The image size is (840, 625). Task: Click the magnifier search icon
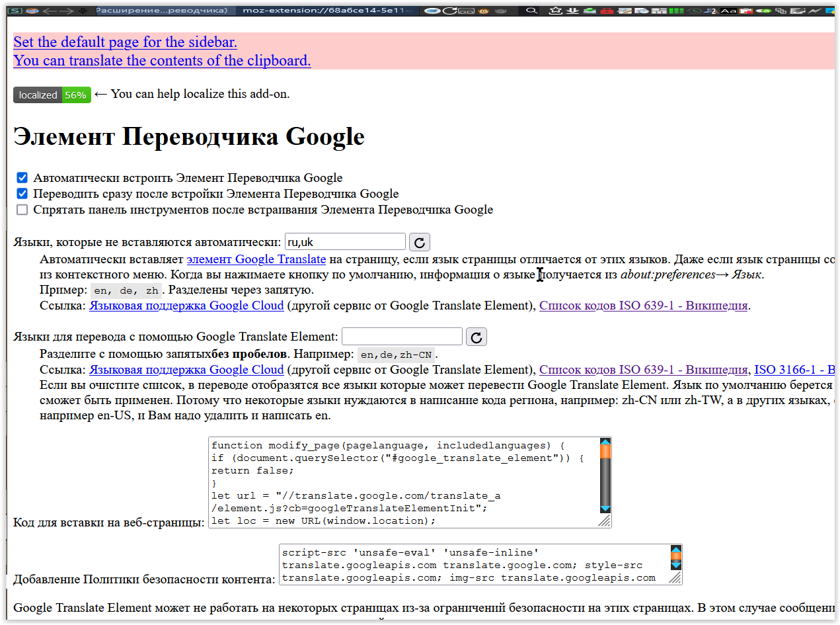coord(532,11)
